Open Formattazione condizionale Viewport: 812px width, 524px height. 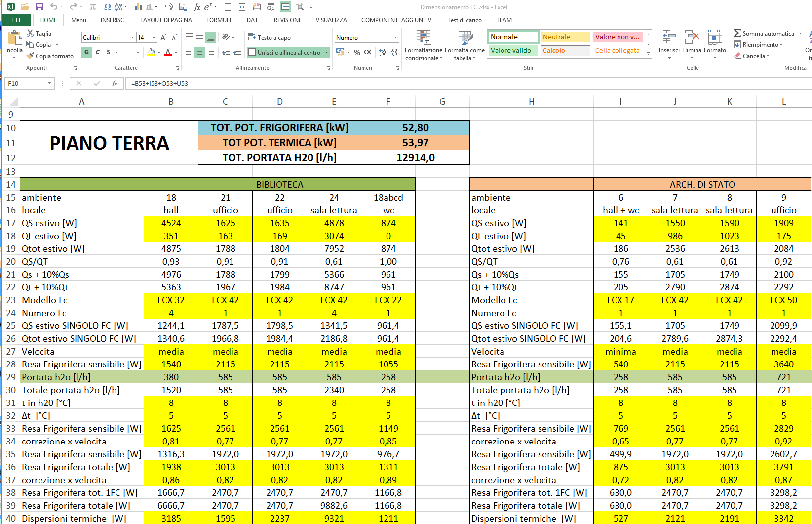tap(424, 45)
